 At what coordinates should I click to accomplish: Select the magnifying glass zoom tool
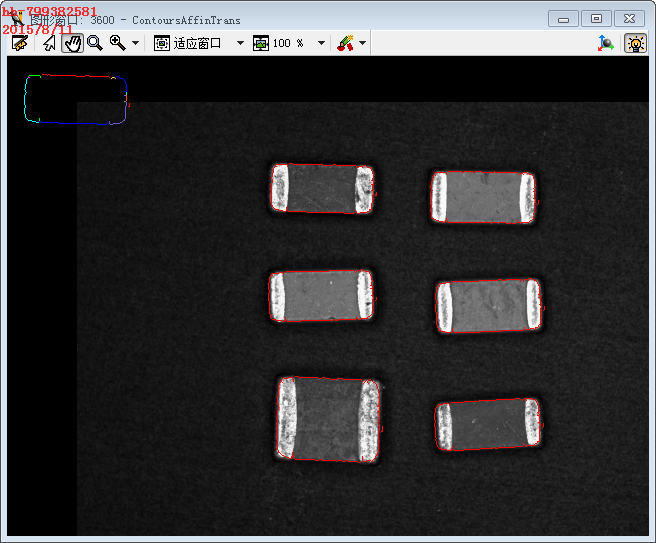95,43
